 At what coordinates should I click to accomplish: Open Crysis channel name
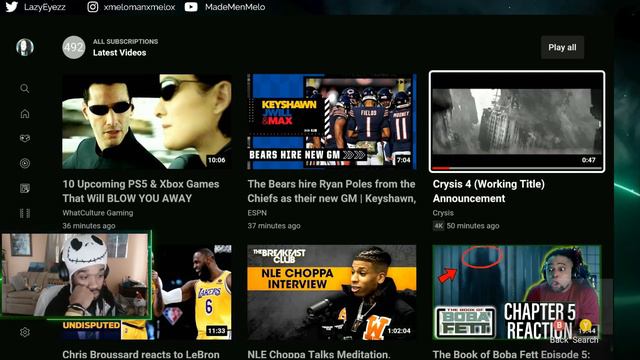coord(443,213)
